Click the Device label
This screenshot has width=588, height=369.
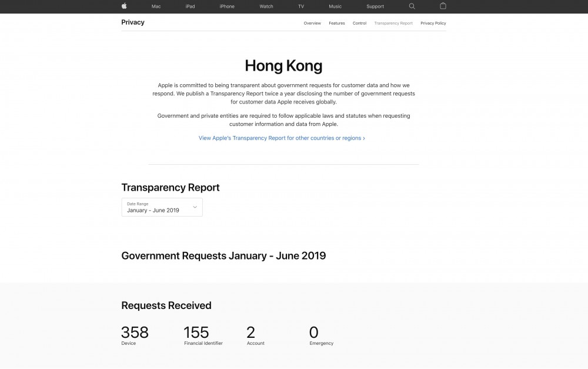(128, 343)
